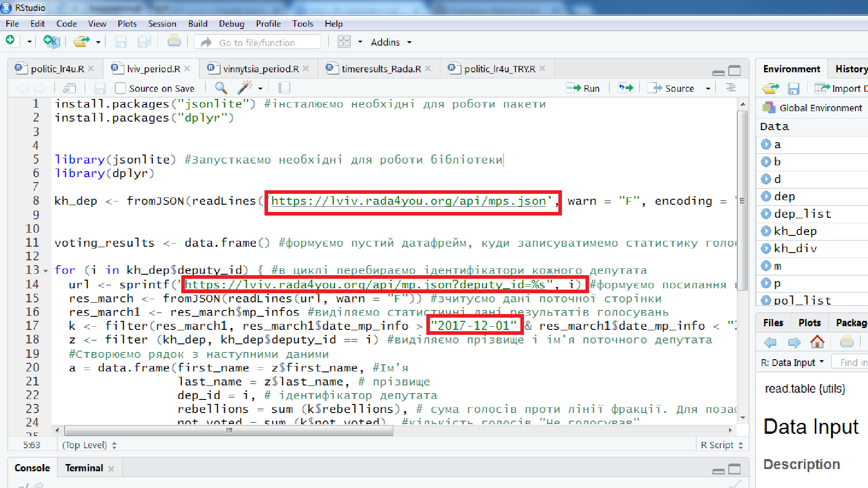
Task: Open the Addins dropdown
Action: pyautogui.click(x=391, y=42)
